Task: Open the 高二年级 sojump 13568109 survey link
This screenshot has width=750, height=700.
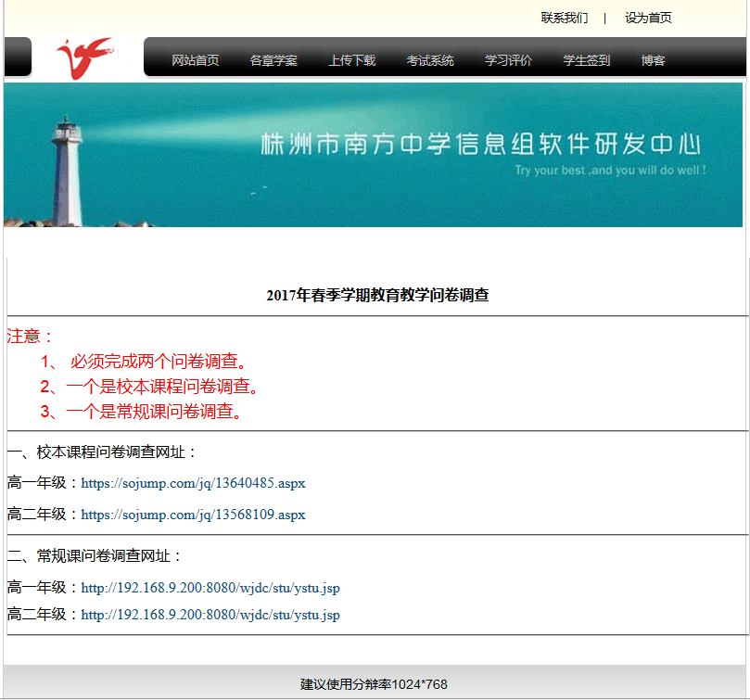Action: [193, 515]
